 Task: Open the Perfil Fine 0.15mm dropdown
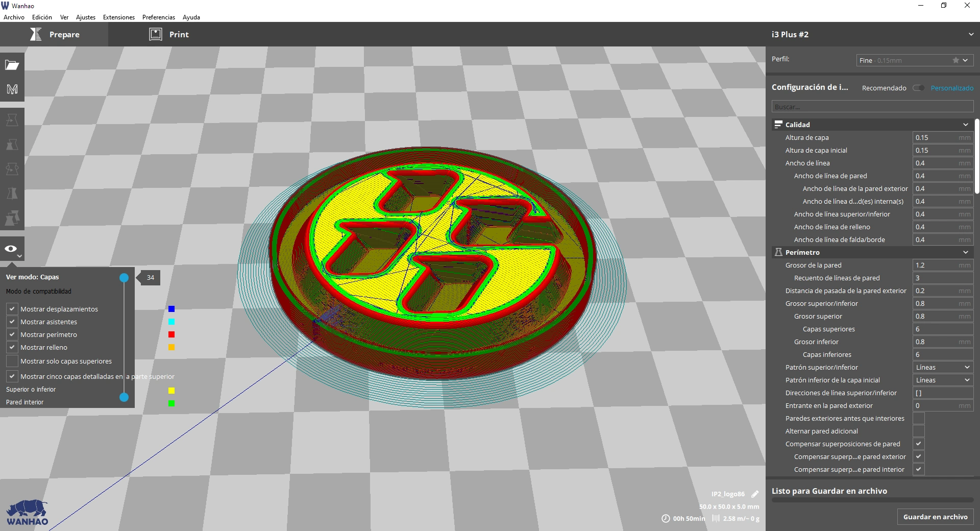(914, 60)
